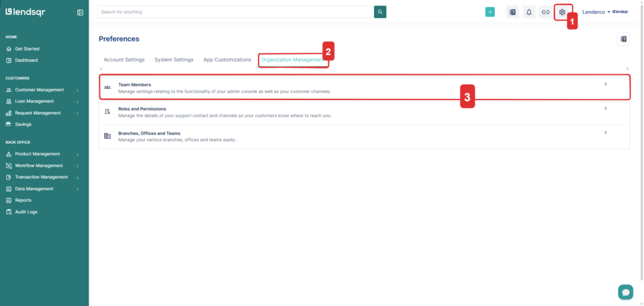Click the settings gear icon in header
This screenshot has height=306, width=644.
pyautogui.click(x=562, y=12)
